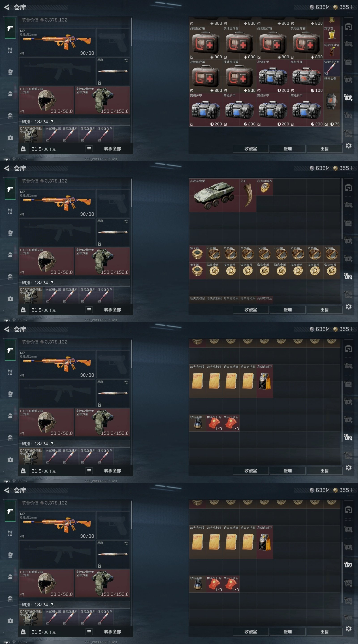Pick the 阿萨拉风情 drink item
The image size is (358, 644).
tap(331, 51)
